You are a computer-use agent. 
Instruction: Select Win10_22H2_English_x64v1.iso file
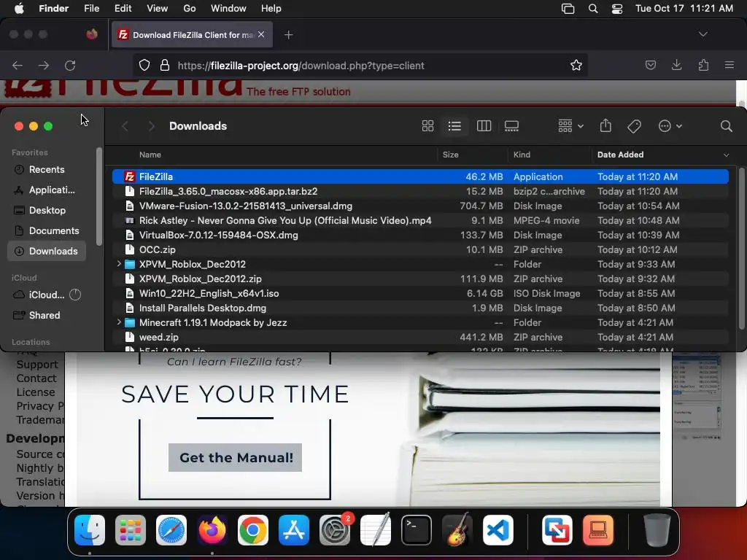click(420, 293)
